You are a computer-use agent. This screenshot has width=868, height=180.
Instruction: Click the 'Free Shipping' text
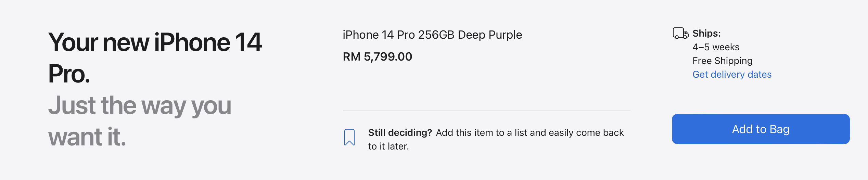(x=722, y=61)
